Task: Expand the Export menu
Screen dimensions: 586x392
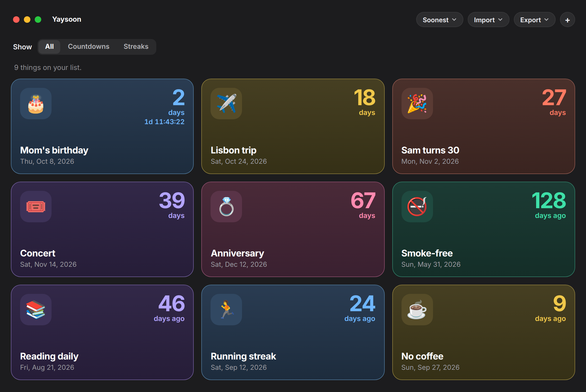Action: pos(534,20)
